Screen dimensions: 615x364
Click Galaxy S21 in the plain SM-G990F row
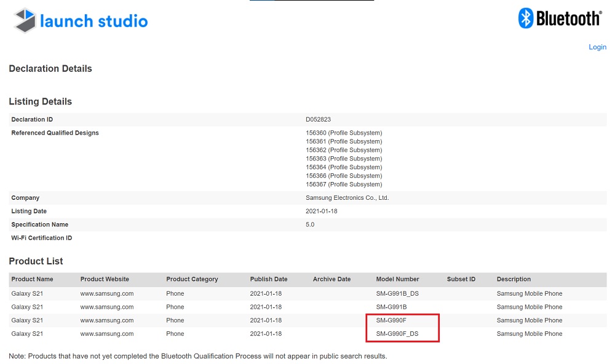(x=27, y=320)
